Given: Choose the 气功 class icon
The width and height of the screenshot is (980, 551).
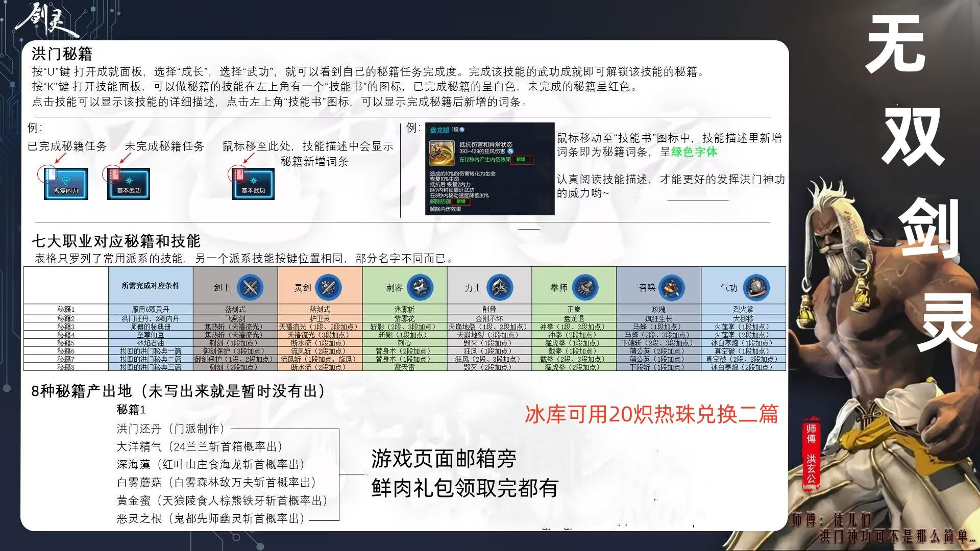Looking at the screenshot, I should tap(756, 287).
